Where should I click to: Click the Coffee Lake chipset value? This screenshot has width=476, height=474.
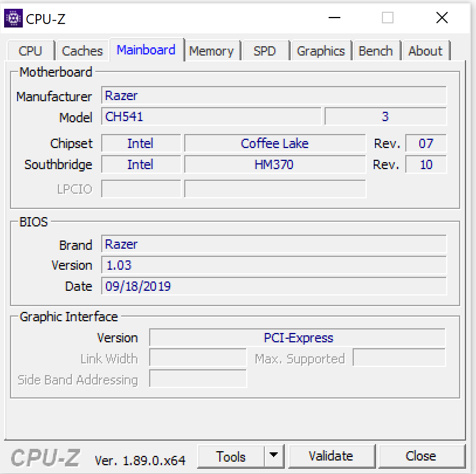[x=275, y=143]
